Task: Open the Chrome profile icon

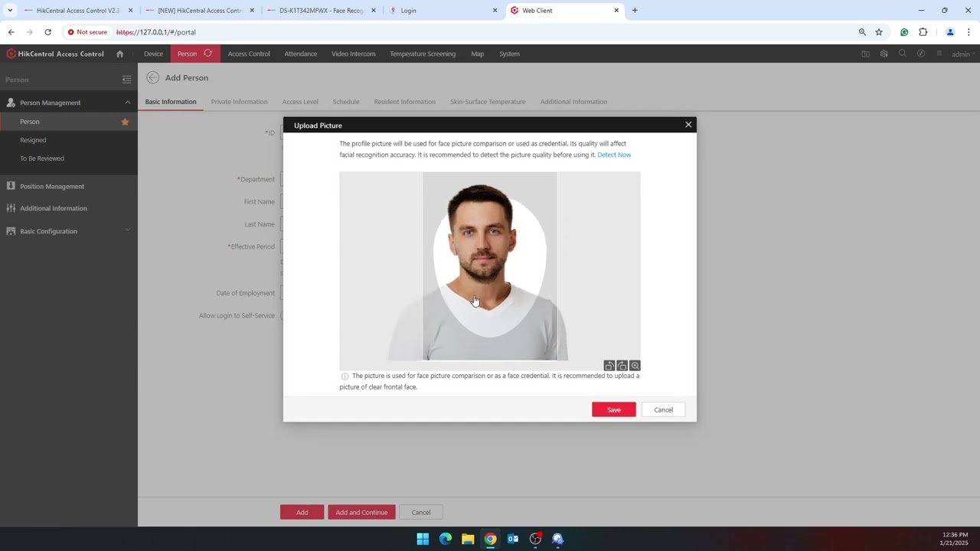Action: (950, 32)
